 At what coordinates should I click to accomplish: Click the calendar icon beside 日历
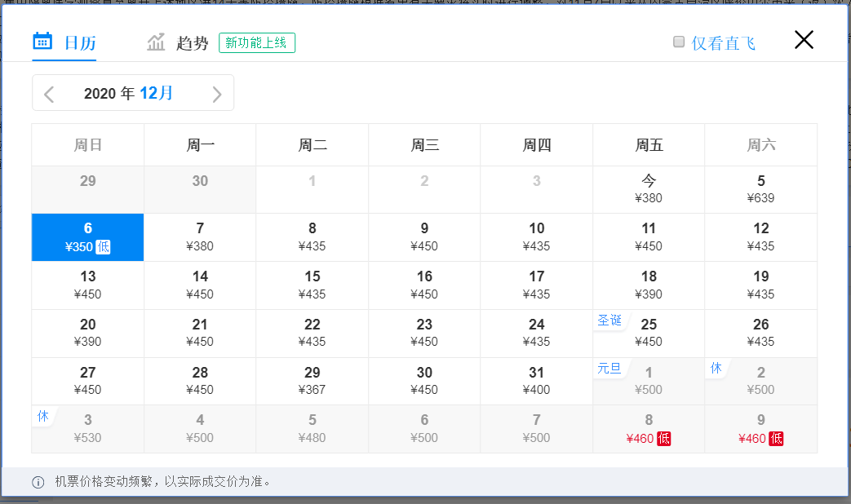pyautogui.click(x=42, y=42)
